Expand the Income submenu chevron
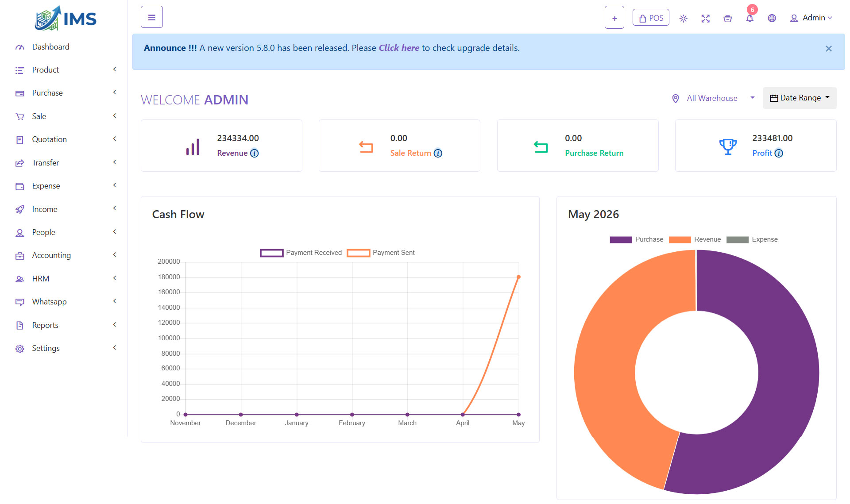This screenshot has width=850, height=504. 115,208
